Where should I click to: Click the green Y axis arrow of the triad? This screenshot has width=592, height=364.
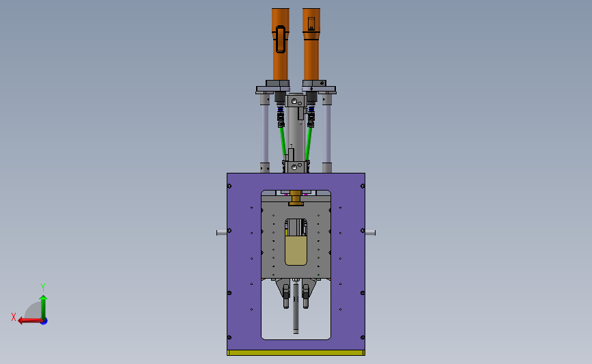tap(44, 307)
